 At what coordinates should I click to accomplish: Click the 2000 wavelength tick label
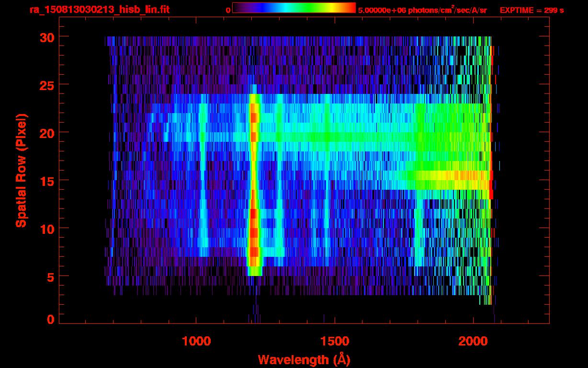(473, 341)
